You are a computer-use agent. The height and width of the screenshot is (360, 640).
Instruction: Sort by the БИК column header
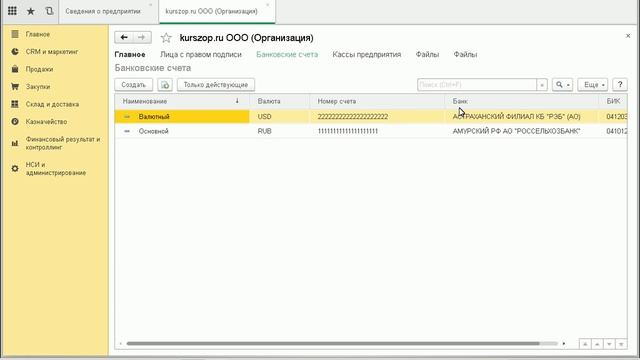[x=613, y=101]
